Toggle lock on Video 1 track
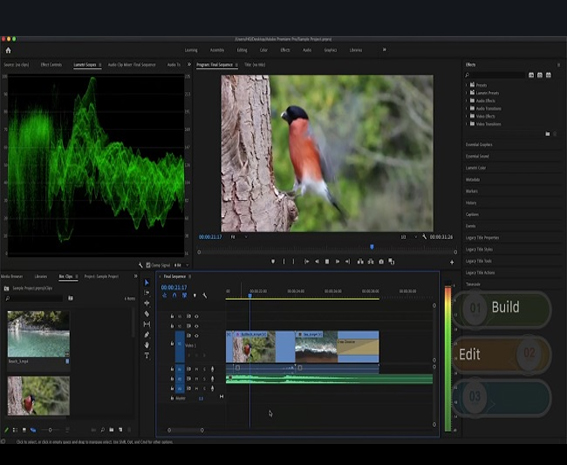 tap(172, 344)
